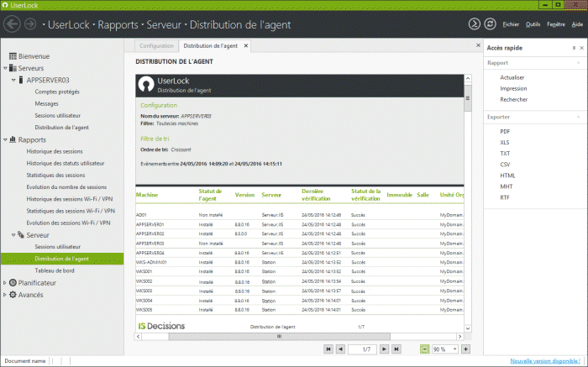
Task: Click Impression to print report
Action: click(x=513, y=88)
